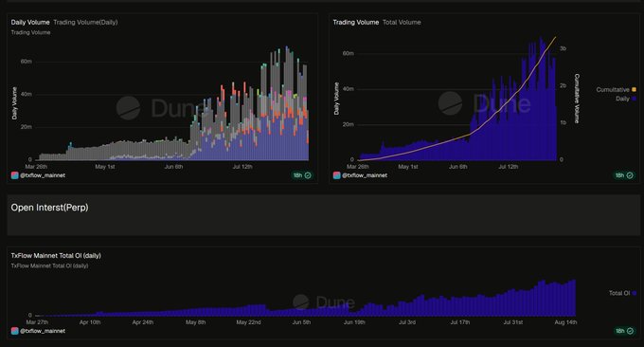
Task: Click the 18h refresh badge on Total OI chart
Action: pos(624,331)
